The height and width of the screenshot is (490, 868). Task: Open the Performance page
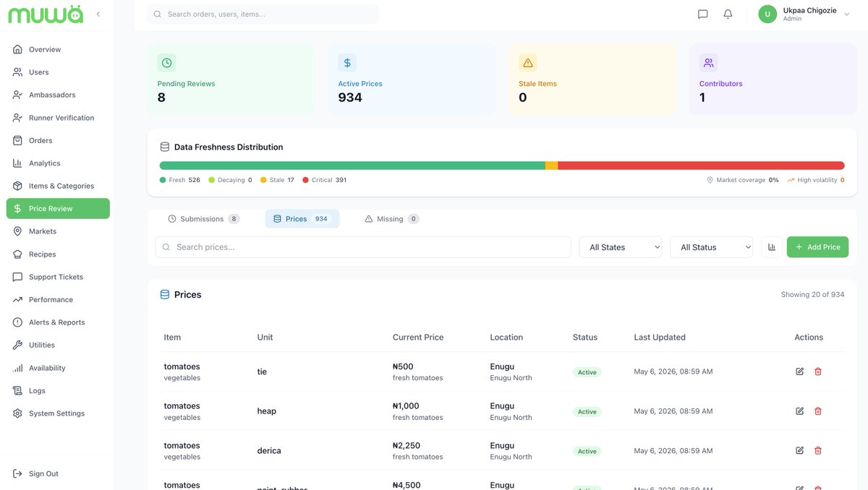pos(58,299)
